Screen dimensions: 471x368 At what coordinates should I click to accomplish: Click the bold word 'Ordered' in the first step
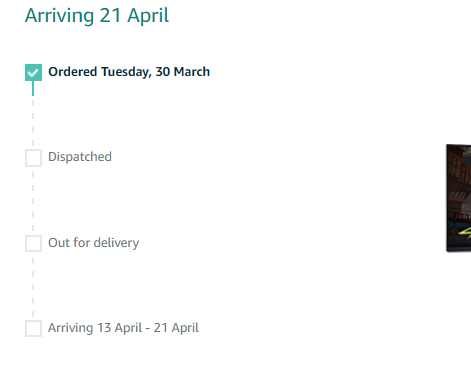tap(73, 72)
